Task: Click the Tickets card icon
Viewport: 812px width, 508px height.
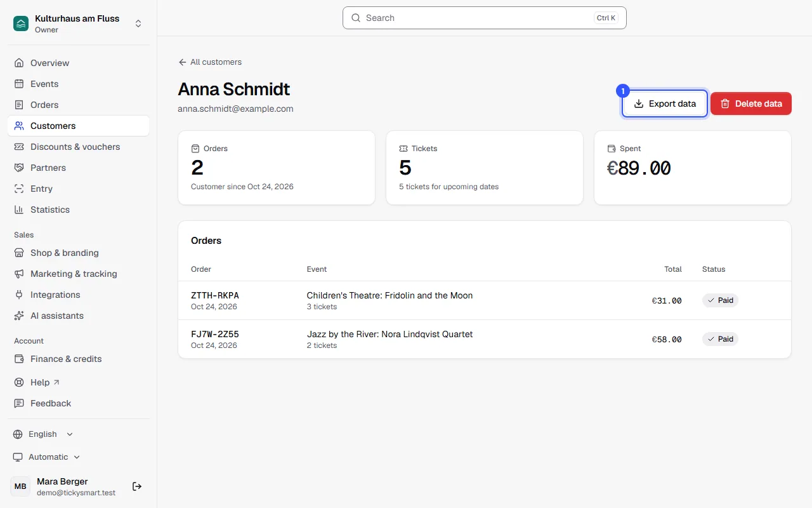Action: 403,149
